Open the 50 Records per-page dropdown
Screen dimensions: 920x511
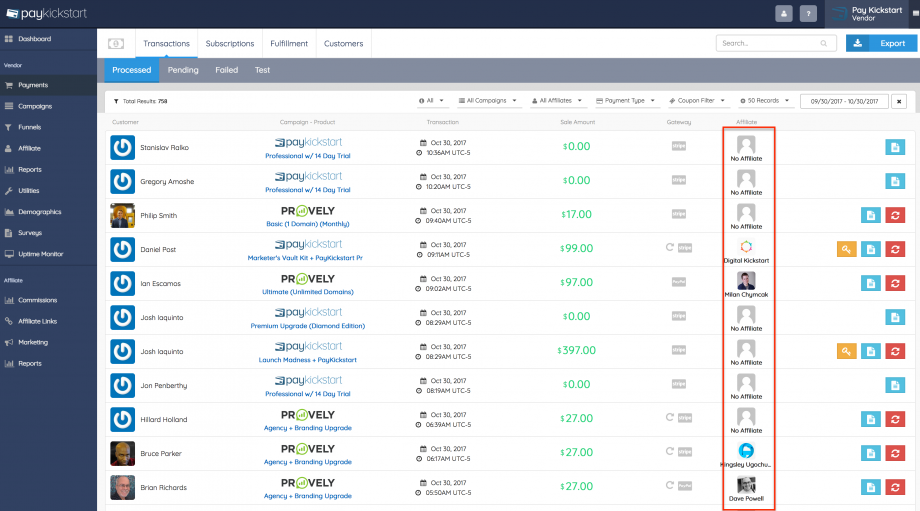pyautogui.click(x=764, y=101)
